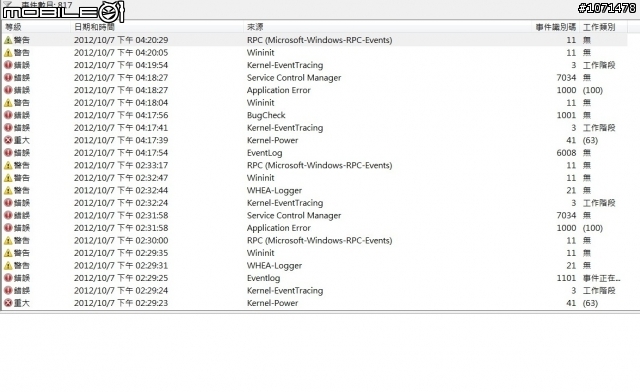Image resolution: width=640 pixels, height=392 pixels.
Task: Click error icon of EventLog 6008 event
Action: (8, 153)
